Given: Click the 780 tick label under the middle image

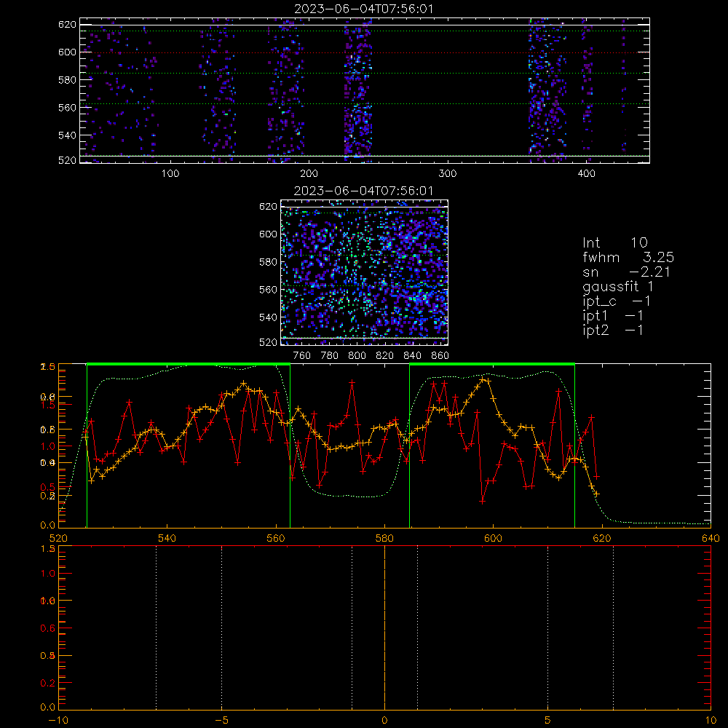Looking at the screenshot, I should (x=330, y=356).
